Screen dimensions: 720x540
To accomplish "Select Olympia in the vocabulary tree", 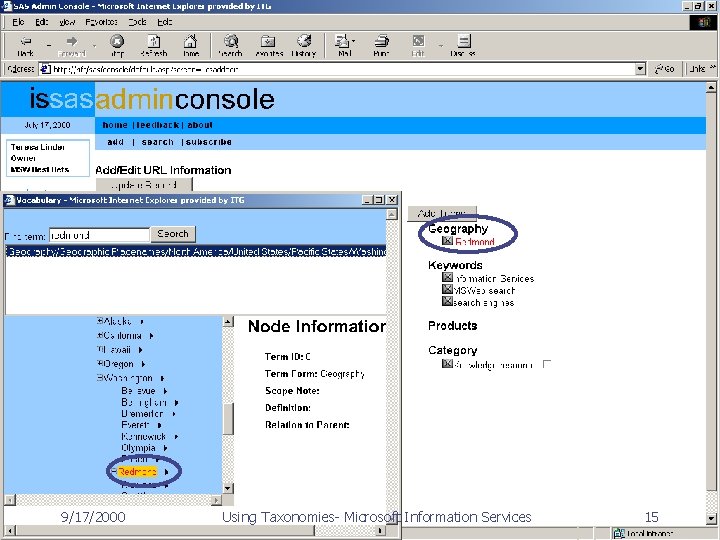I will tap(138, 448).
